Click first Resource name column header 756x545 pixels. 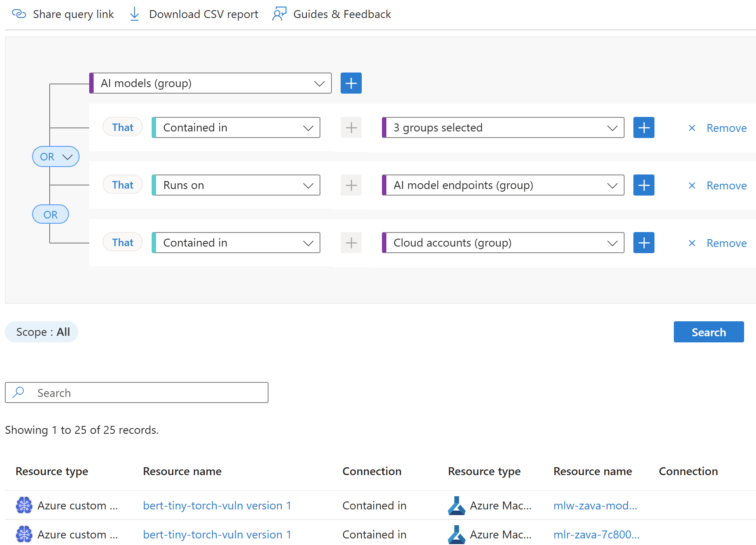pyautogui.click(x=182, y=471)
